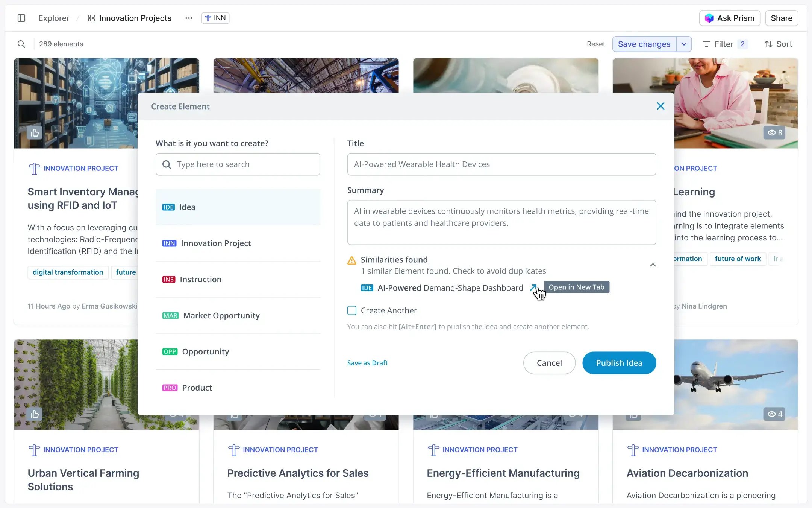Like the Smart Inventory Management card
Screen dimensions: 812x508
[x=35, y=133]
